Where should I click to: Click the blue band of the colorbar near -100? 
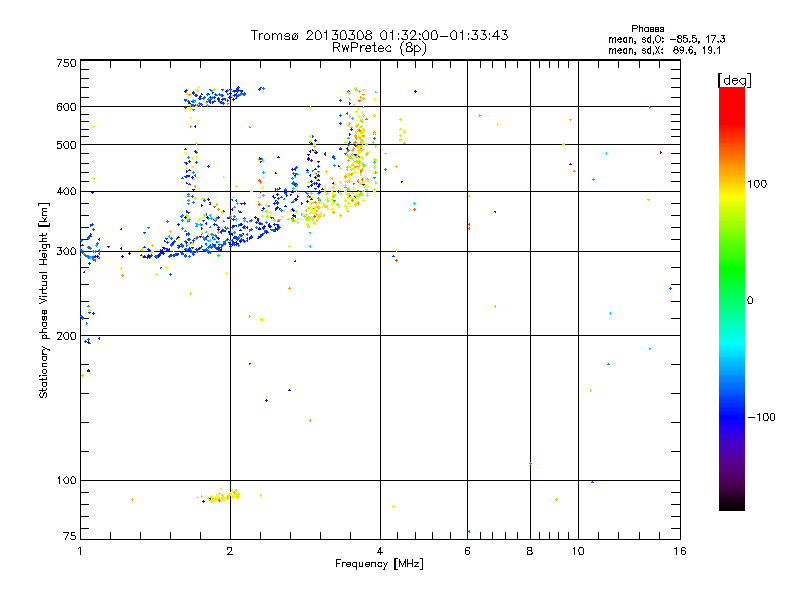pyautogui.click(x=732, y=416)
